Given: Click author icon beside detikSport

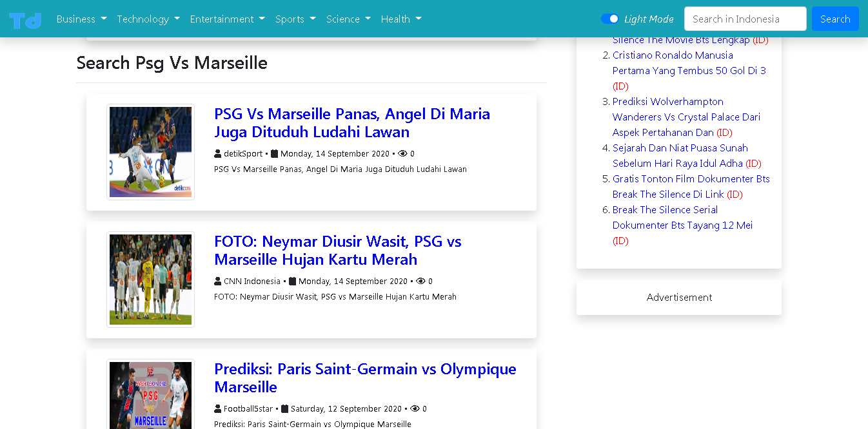Looking at the screenshot, I should (218, 154).
